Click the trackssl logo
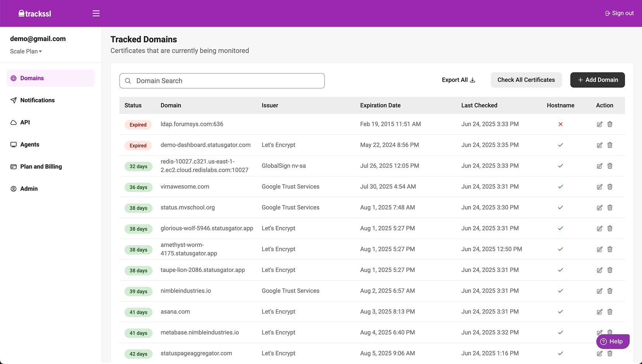This screenshot has width=642, height=364. 35,14
